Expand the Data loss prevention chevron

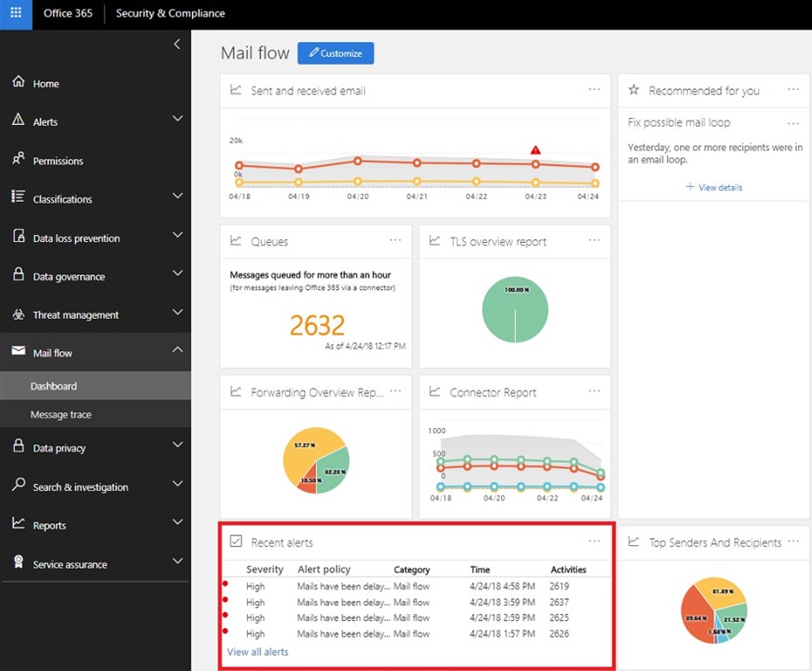[177, 235]
